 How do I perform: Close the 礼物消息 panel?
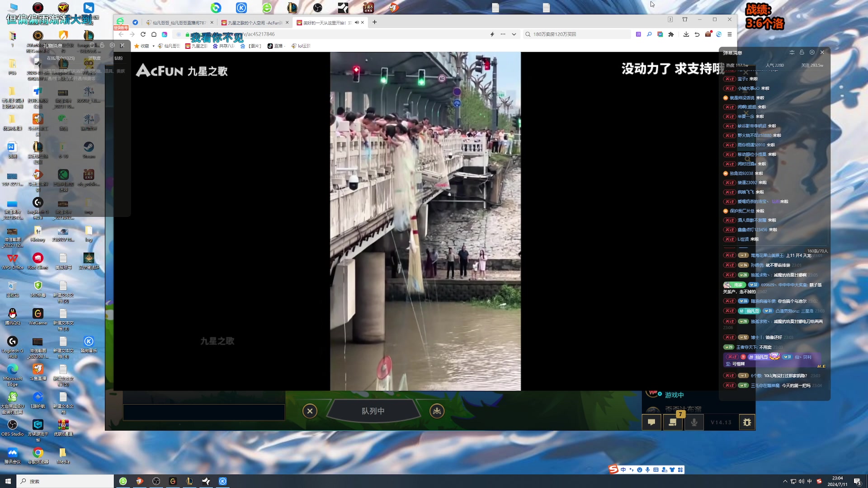pyautogui.click(x=122, y=45)
